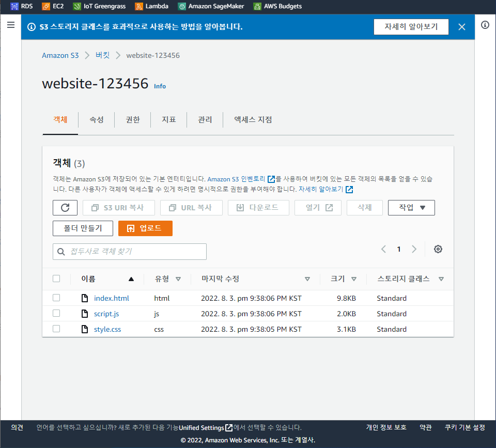
Task: Click the 폴더 만들기 button
Action: [83, 228]
